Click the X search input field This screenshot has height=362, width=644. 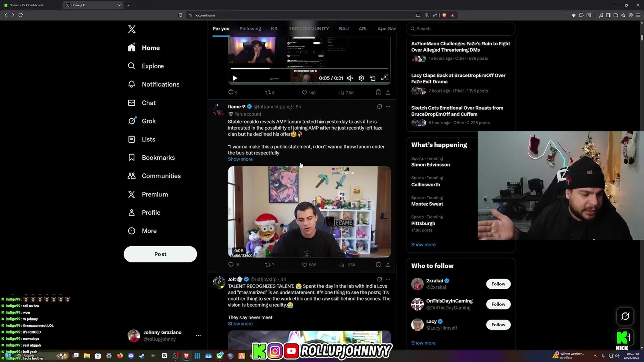460,29
